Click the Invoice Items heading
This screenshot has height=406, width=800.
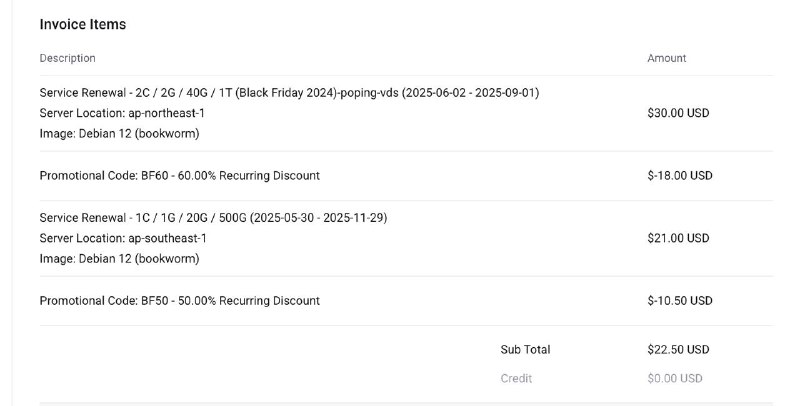pos(83,24)
